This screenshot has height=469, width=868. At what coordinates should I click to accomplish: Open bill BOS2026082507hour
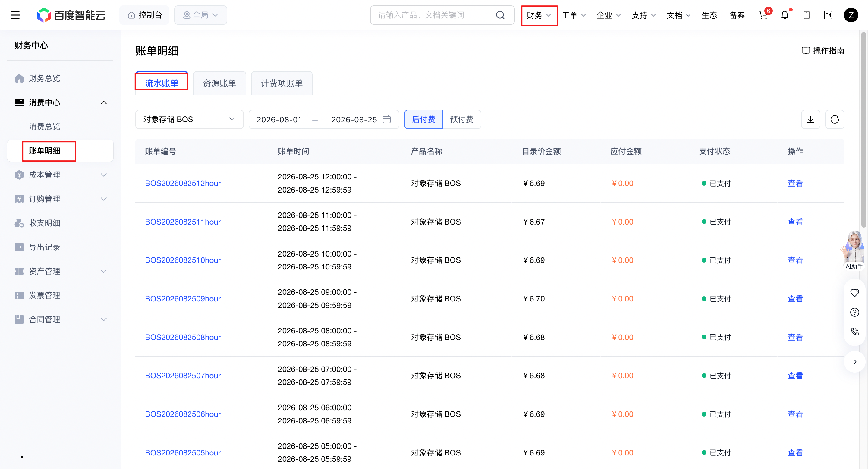pyautogui.click(x=183, y=376)
